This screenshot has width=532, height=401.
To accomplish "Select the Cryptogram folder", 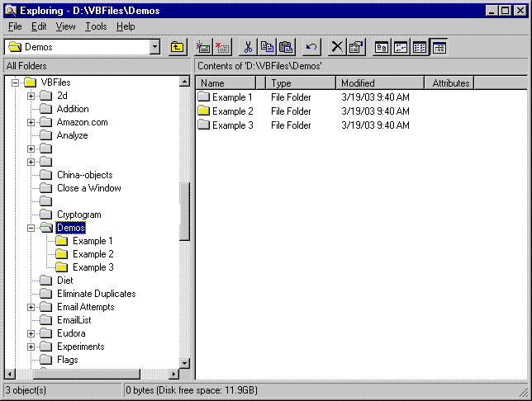I will coord(79,215).
